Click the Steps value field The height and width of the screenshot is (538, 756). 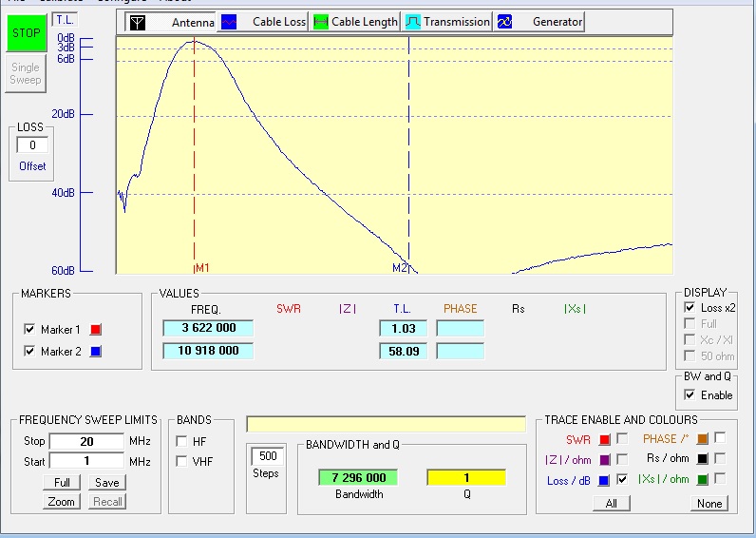click(x=267, y=456)
